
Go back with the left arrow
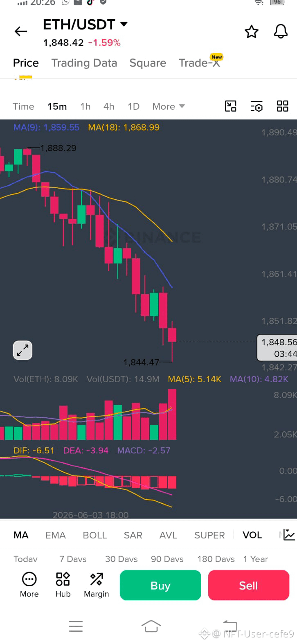tap(21, 32)
